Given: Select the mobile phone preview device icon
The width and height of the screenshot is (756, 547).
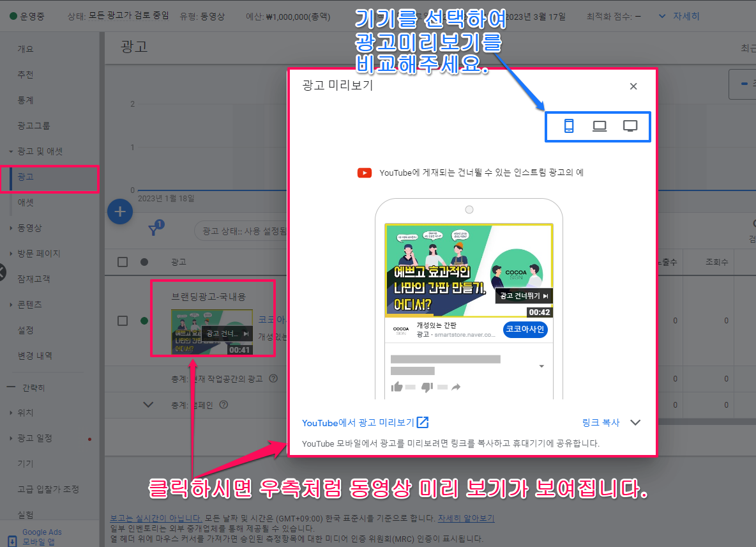Looking at the screenshot, I should (569, 126).
